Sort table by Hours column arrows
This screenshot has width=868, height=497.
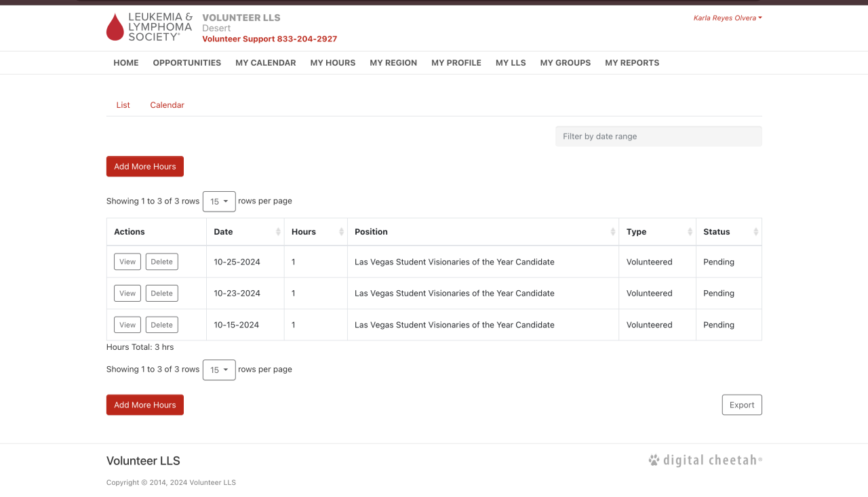(x=341, y=232)
